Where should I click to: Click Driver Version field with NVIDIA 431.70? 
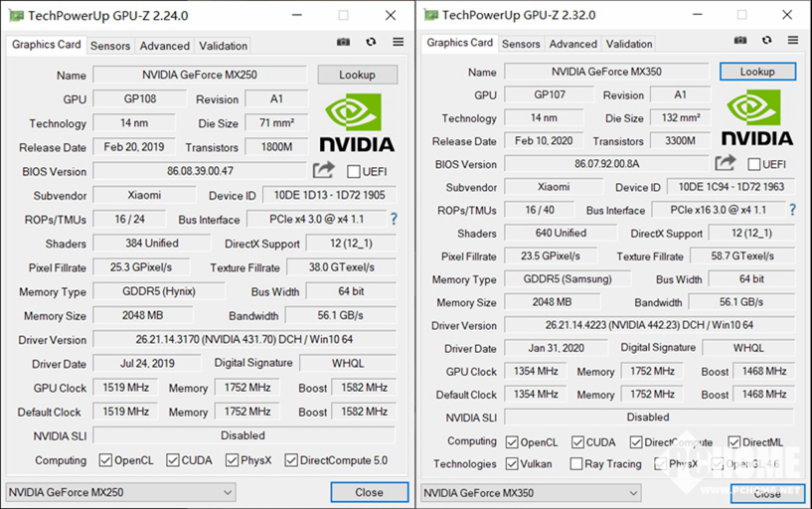click(244, 339)
